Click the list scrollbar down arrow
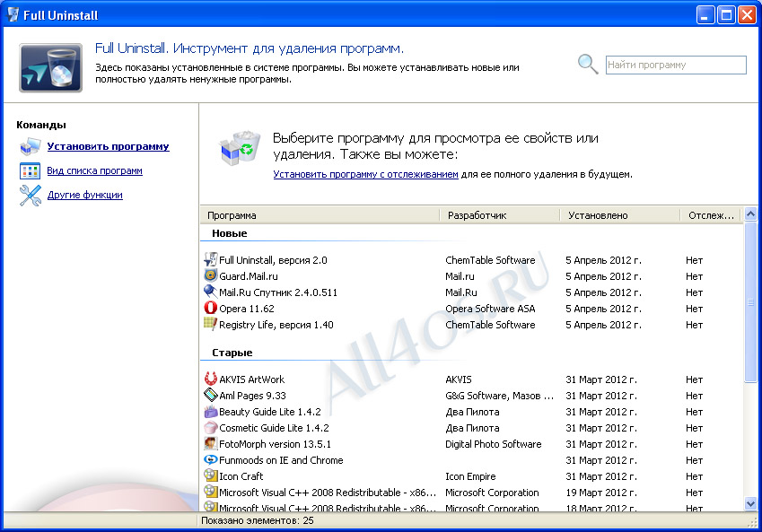 point(751,504)
